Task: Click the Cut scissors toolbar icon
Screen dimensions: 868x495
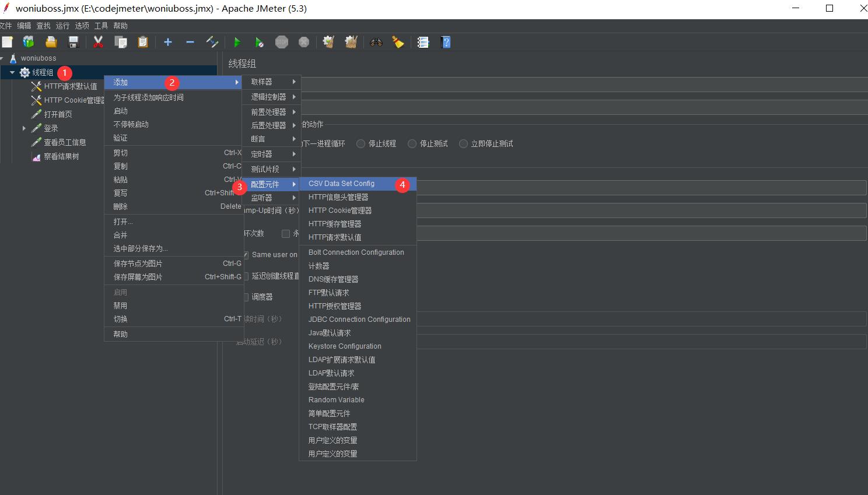Action: point(98,42)
